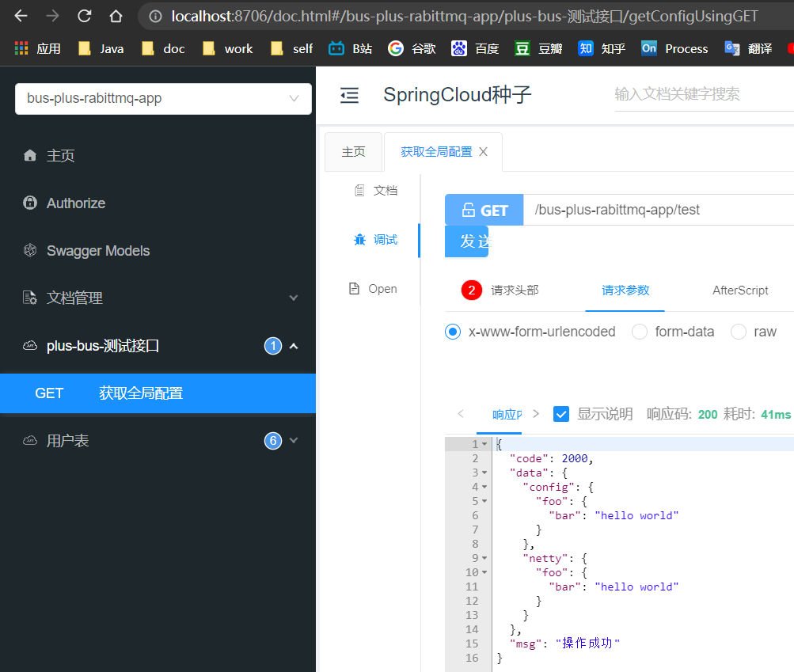This screenshot has height=672, width=794.
Task: Open the 百度 bookmark
Action: 475,48
